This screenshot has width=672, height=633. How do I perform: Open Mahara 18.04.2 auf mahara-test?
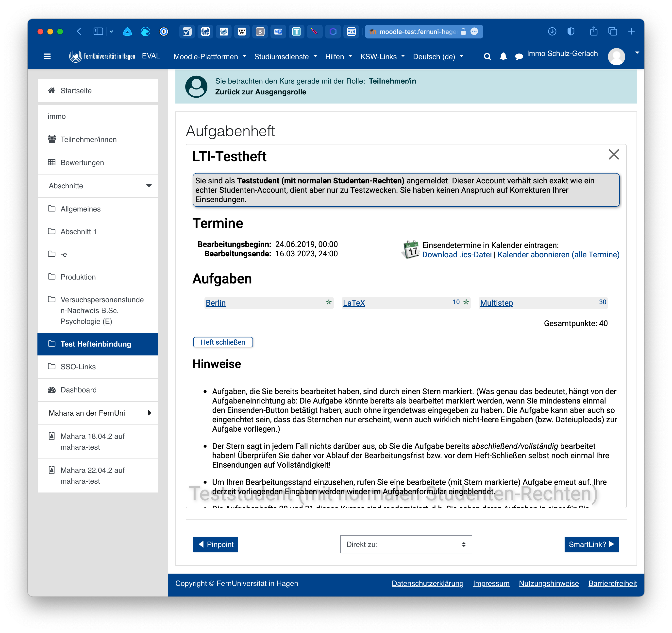(98, 441)
